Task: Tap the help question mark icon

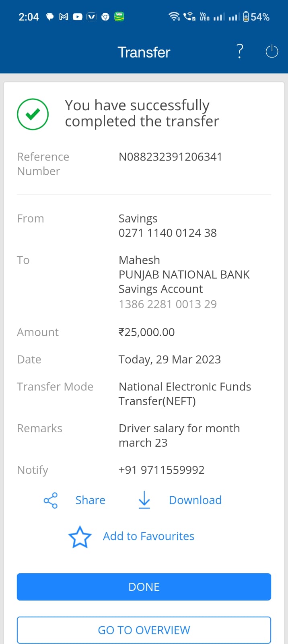Action: point(240,52)
